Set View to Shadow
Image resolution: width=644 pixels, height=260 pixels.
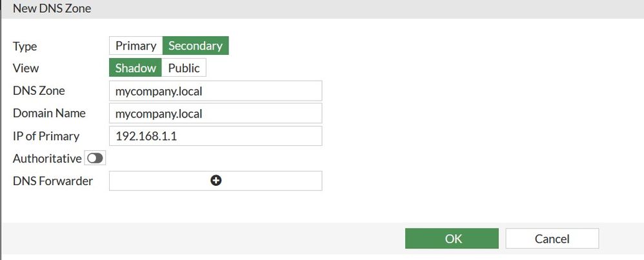pos(136,68)
